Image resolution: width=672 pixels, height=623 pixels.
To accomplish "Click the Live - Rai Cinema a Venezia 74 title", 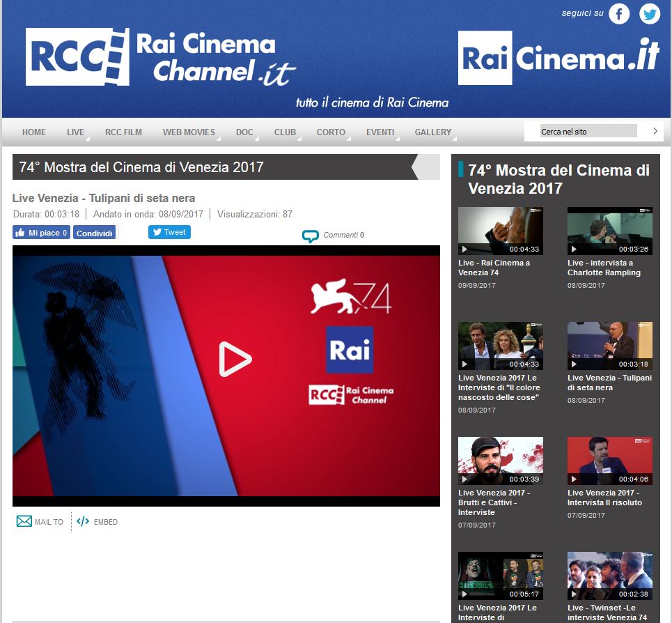I will tap(494, 268).
